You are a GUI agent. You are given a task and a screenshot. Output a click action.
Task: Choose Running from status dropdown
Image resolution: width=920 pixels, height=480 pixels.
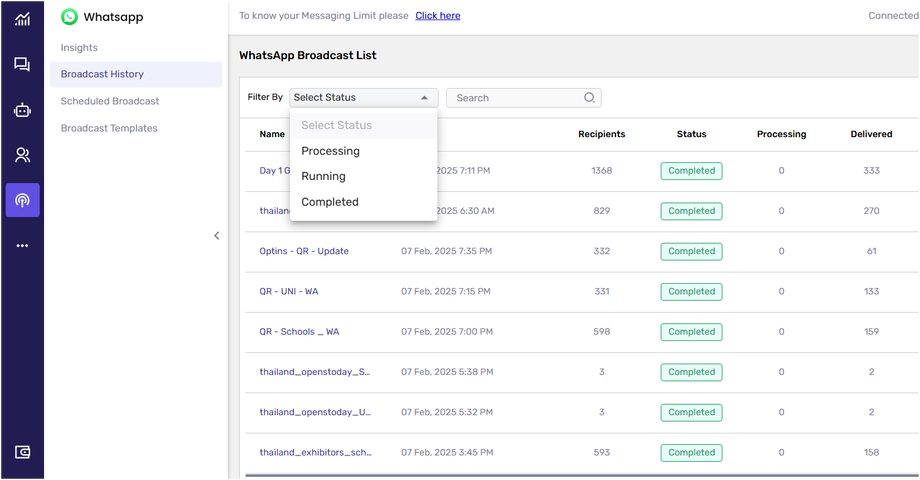323,176
